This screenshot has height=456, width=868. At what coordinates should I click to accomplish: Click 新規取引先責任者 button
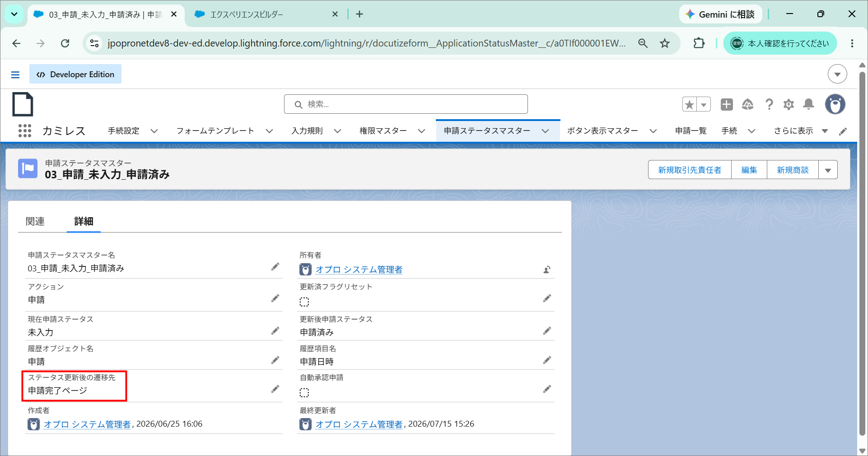point(690,170)
